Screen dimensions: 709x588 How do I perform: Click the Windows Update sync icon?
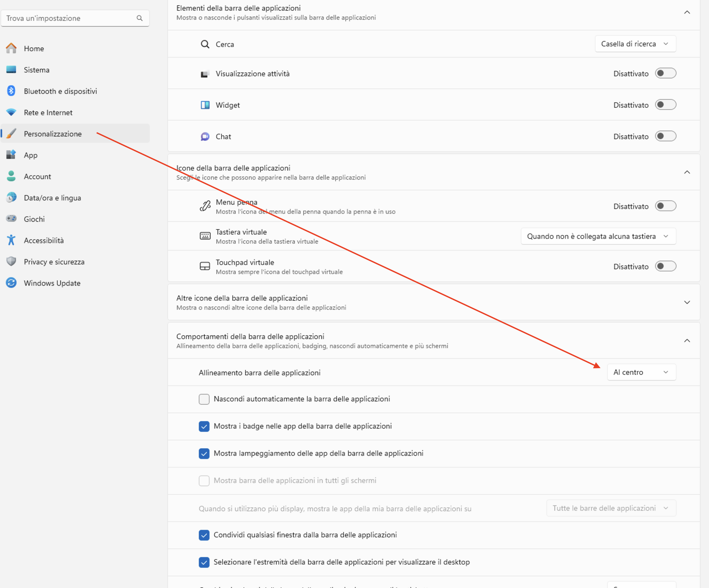11,283
